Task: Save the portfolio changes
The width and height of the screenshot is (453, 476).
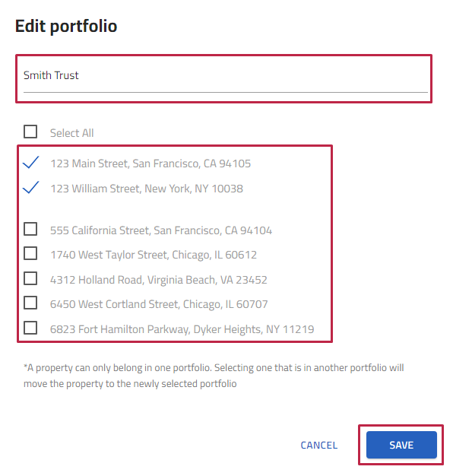Action: click(401, 445)
